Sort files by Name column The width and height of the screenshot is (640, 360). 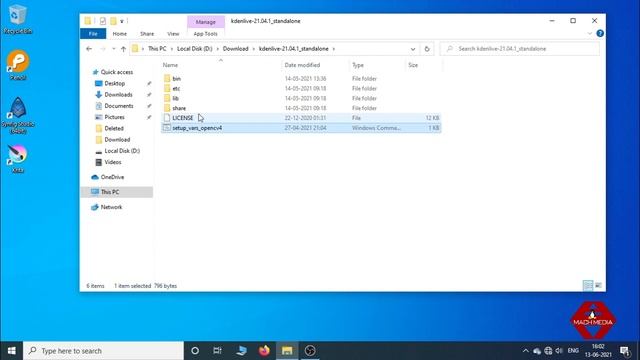point(170,65)
